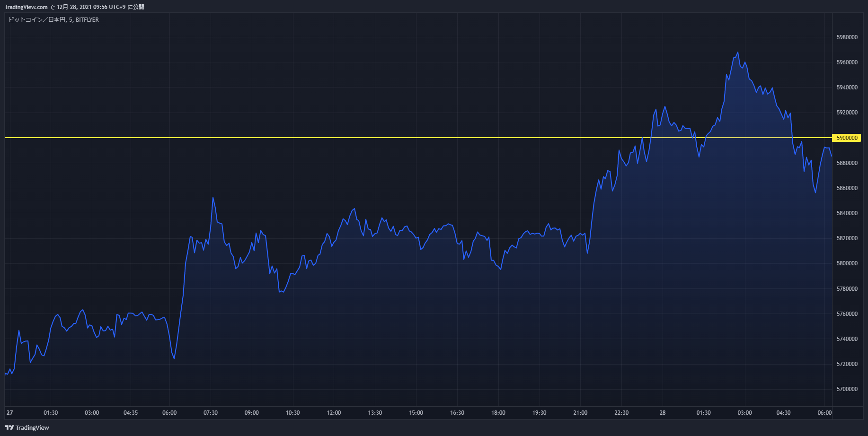Click the 5820000 price axis label
Image resolution: width=868 pixels, height=436 pixels.
coord(847,238)
